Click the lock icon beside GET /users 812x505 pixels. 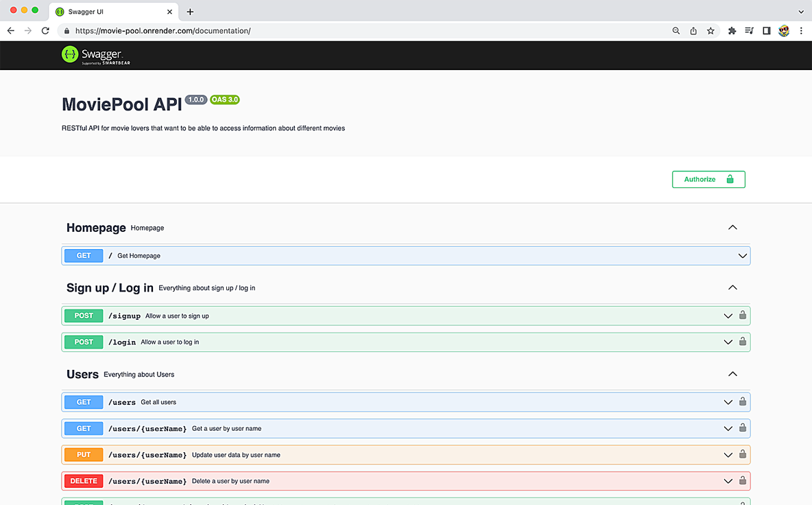click(x=743, y=402)
